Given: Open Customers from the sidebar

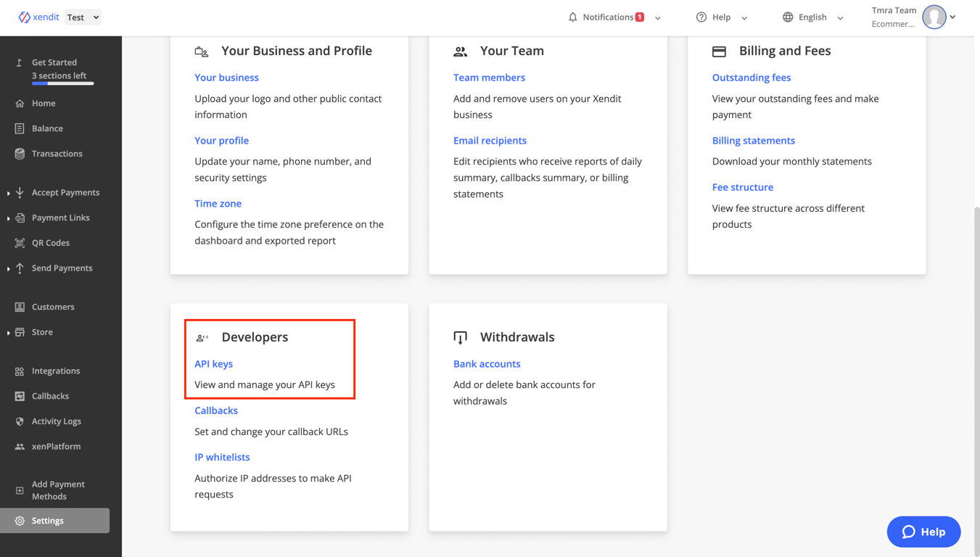Looking at the screenshot, I should (53, 307).
